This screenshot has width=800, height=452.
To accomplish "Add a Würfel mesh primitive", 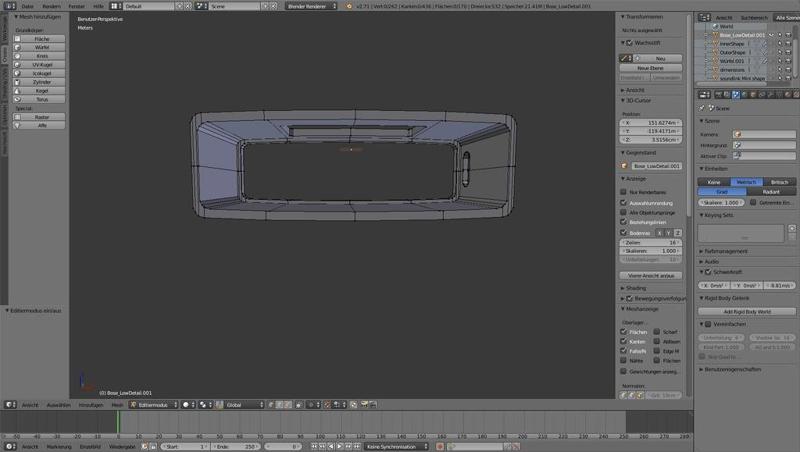I will coord(41,46).
